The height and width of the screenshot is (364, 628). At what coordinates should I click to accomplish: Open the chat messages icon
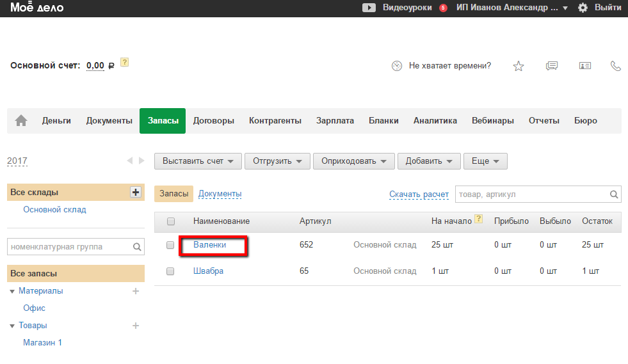[552, 66]
